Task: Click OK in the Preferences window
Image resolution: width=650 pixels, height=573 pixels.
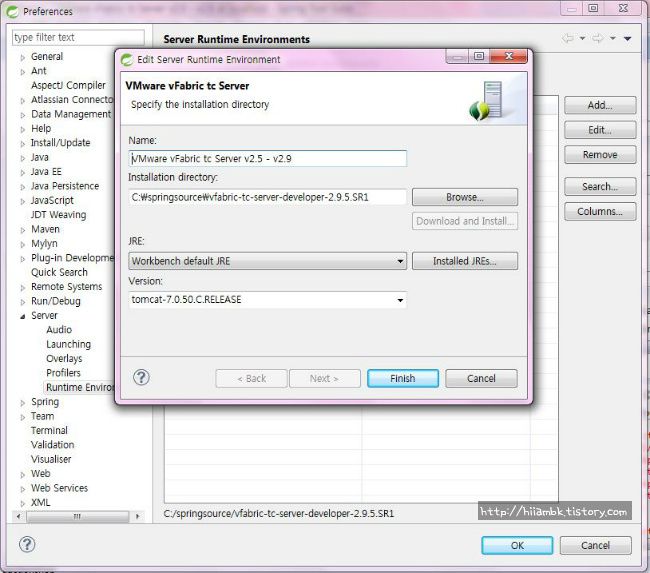Action: [x=517, y=546]
